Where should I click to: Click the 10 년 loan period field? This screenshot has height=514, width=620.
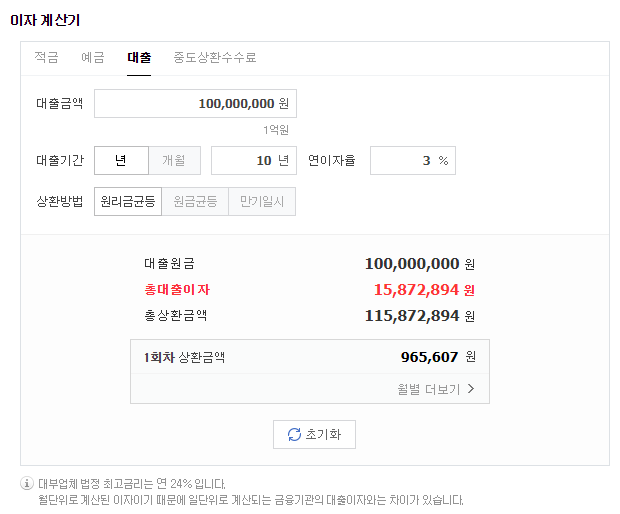pos(254,161)
